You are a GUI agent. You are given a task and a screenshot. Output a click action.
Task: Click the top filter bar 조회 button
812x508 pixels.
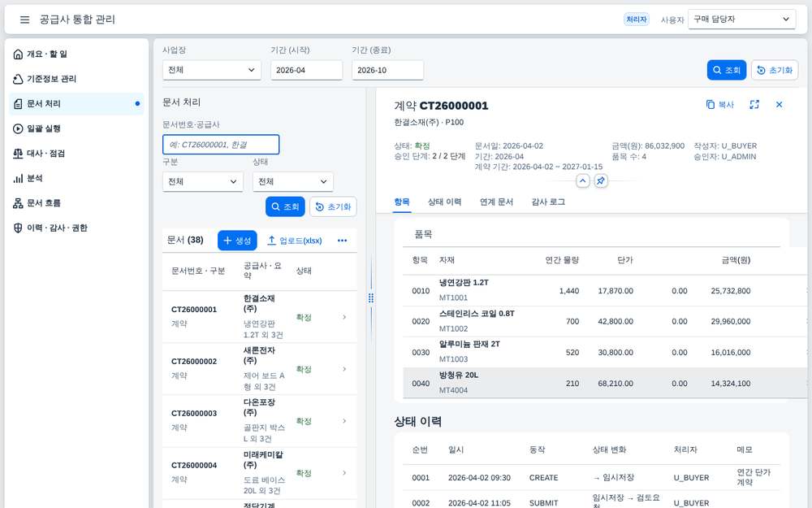[x=727, y=70]
